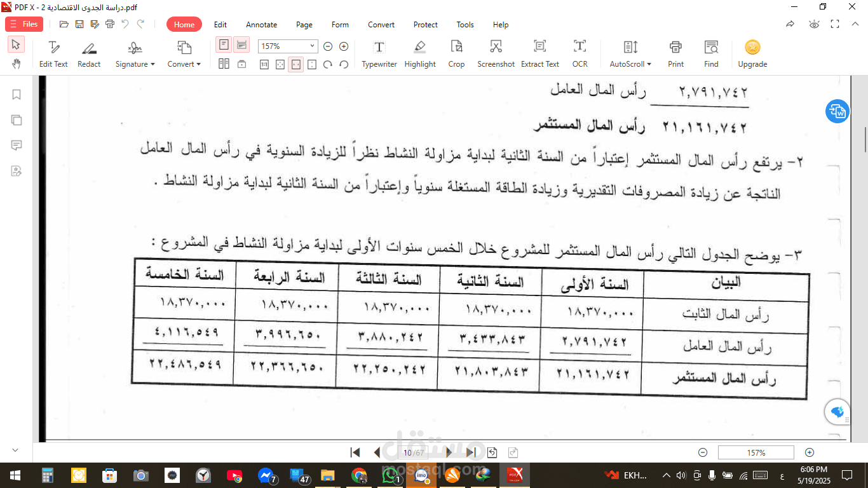Click the sidebar page-with-pencil icon below comments
This screenshot has width=868, height=488.
tap(17, 171)
